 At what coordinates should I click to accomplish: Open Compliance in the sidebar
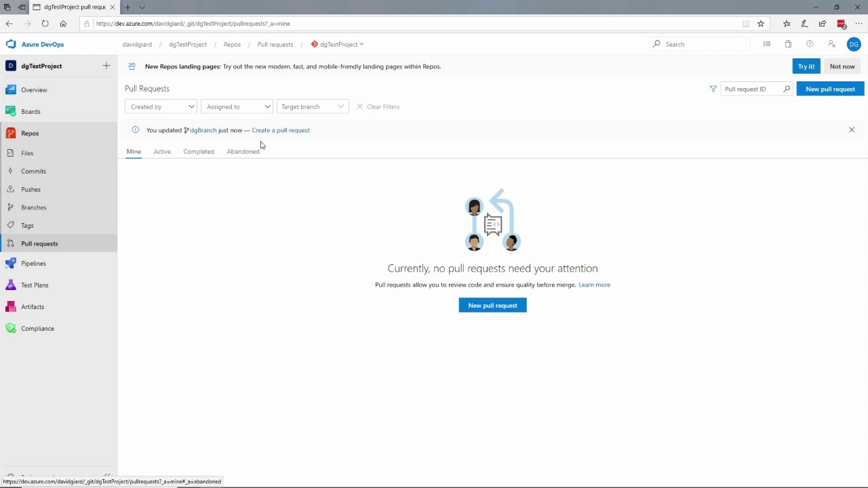[x=37, y=328]
